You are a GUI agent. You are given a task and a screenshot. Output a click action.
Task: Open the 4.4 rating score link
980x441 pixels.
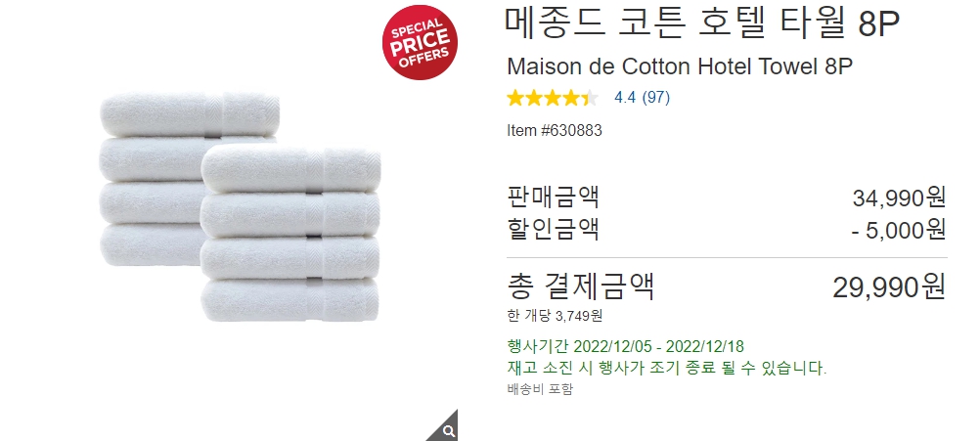pyautogui.click(x=625, y=98)
